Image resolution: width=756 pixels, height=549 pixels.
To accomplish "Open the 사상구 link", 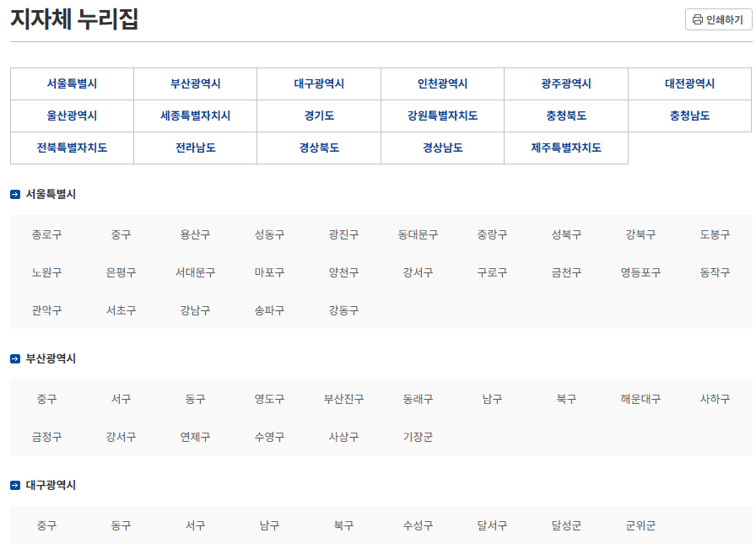I will [343, 437].
